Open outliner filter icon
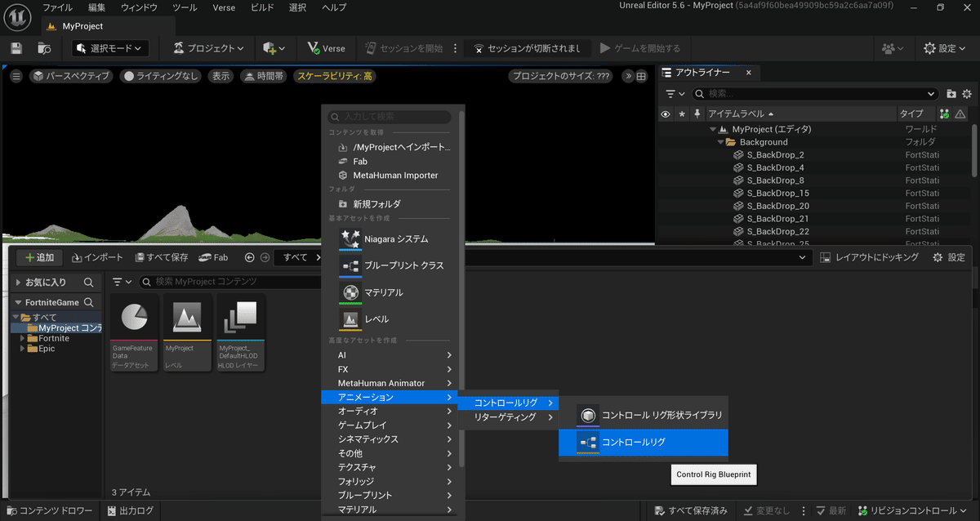The image size is (980, 521). point(674,94)
